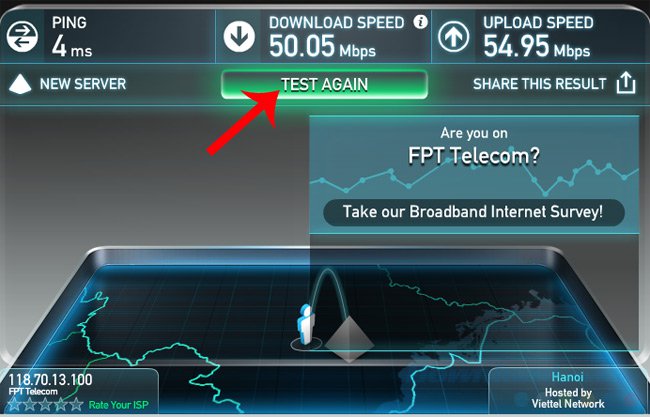
Task: Open download speed info icon
Action: (x=420, y=22)
